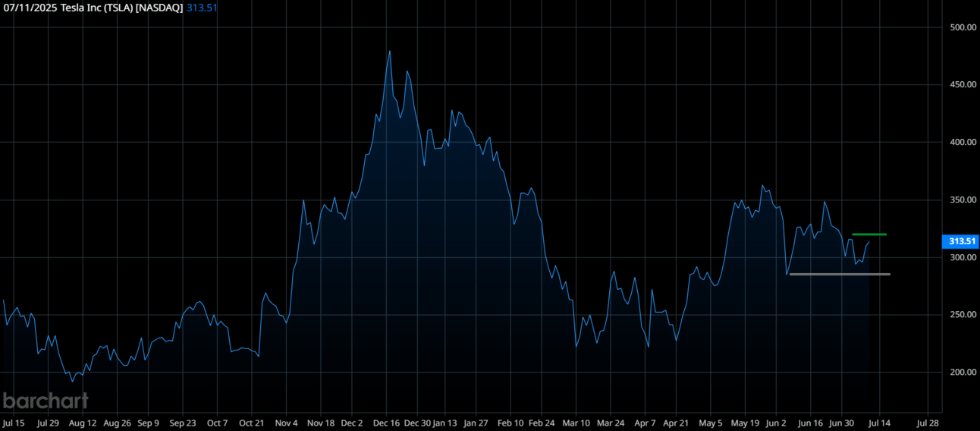Click the Jul 29 date label
Image resolution: width=980 pixels, height=431 pixels.
pos(48,423)
